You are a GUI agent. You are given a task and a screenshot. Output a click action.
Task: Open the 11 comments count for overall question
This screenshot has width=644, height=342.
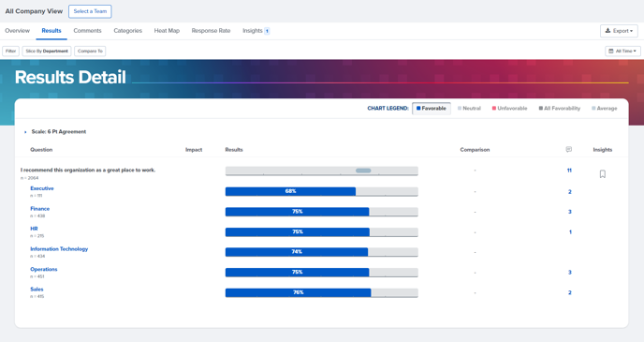click(x=569, y=171)
